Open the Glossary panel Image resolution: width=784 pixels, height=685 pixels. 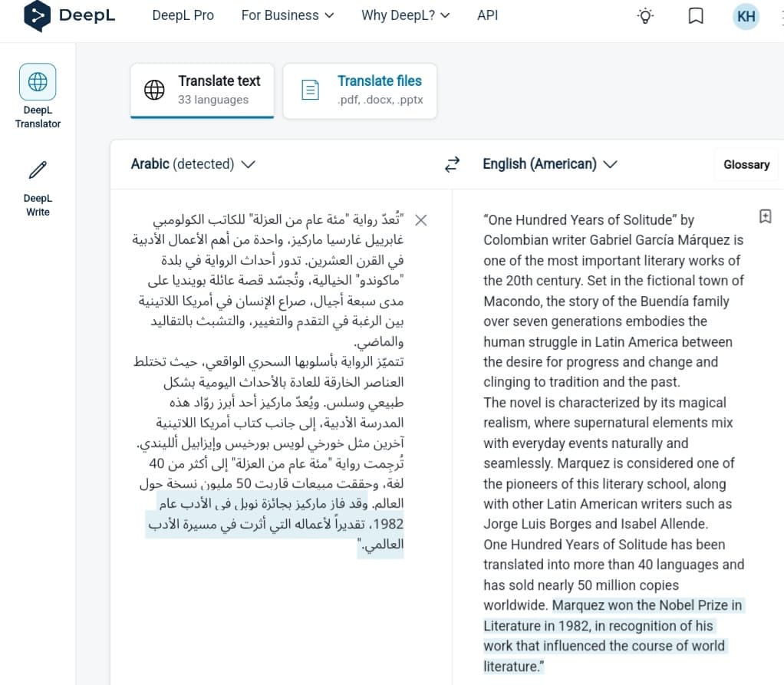746,164
